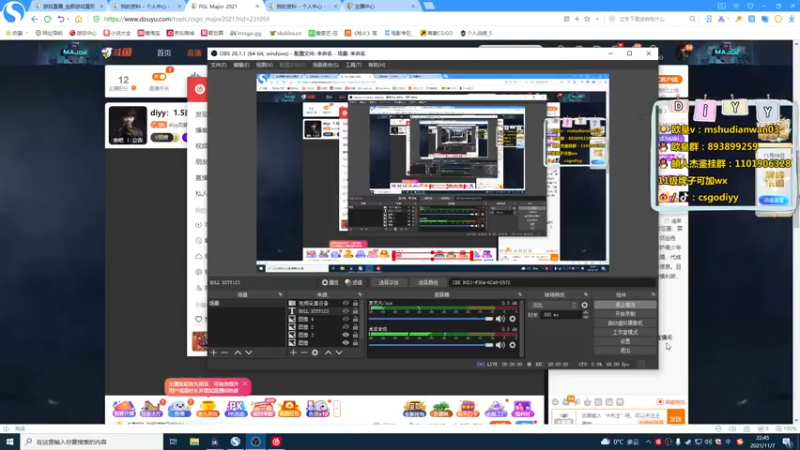Open scene transition settings gear
Image resolution: width=800 pixels, height=450 pixels.
pos(585,305)
